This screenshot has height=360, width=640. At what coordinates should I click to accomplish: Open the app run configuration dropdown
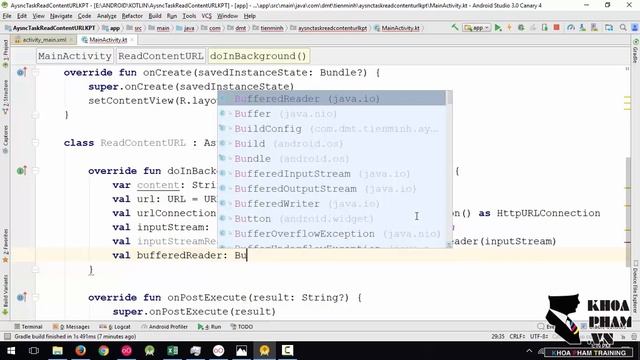click(476, 28)
